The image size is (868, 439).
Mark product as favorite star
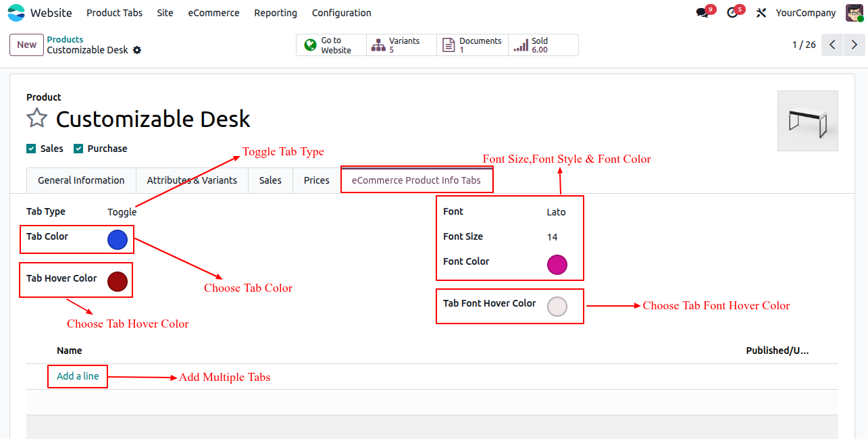(x=36, y=119)
